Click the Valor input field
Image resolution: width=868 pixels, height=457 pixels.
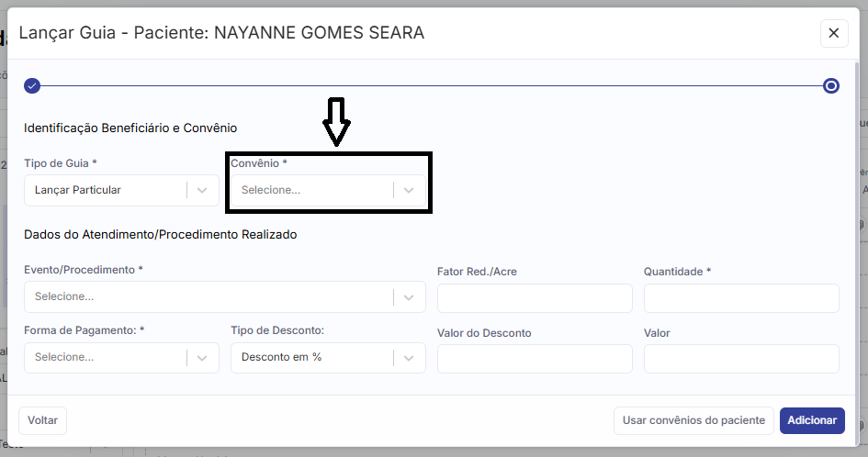pyautogui.click(x=741, y=359)
